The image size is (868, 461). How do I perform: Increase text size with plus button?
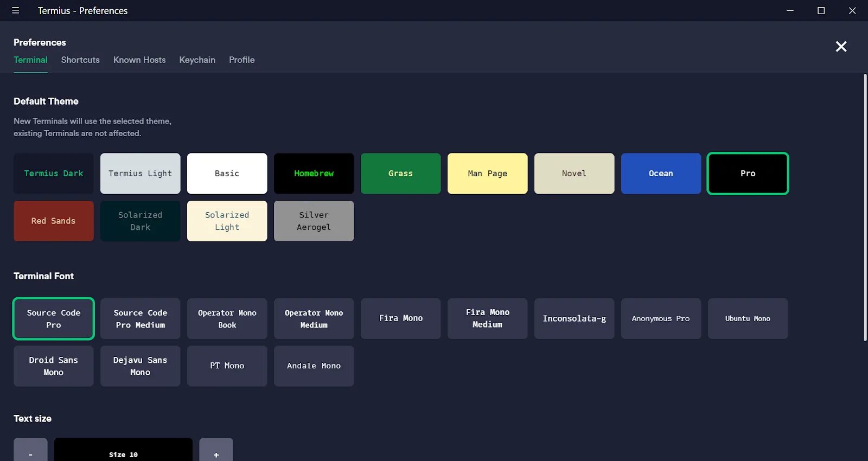(216, 450)
